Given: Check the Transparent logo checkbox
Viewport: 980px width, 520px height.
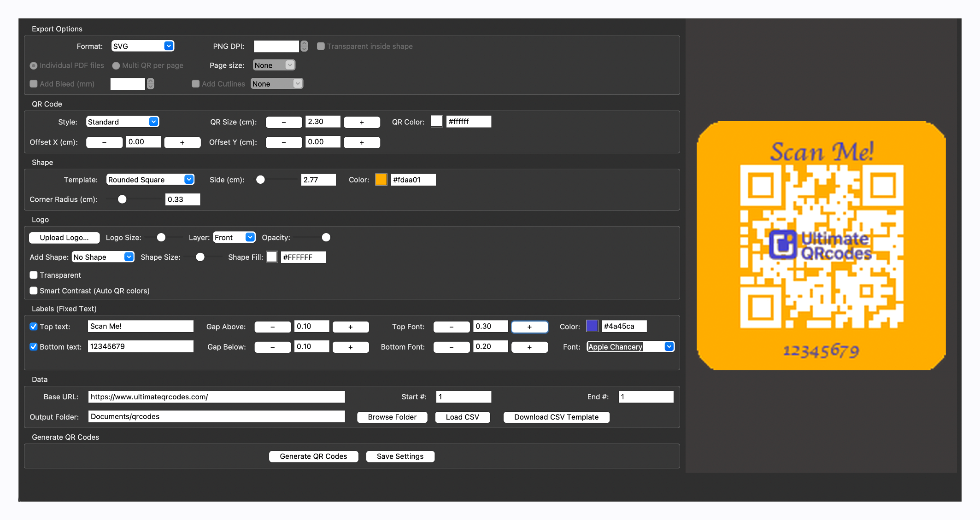Looking at the screenshot, I should (34, 275).
